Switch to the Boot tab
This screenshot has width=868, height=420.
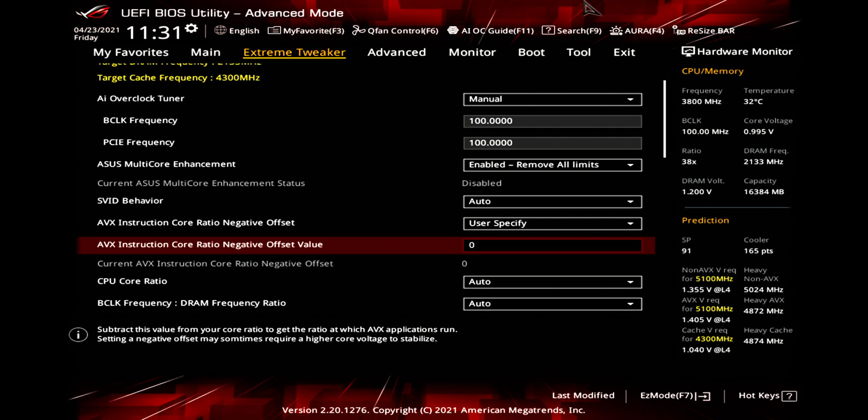[x=531, y=52]
